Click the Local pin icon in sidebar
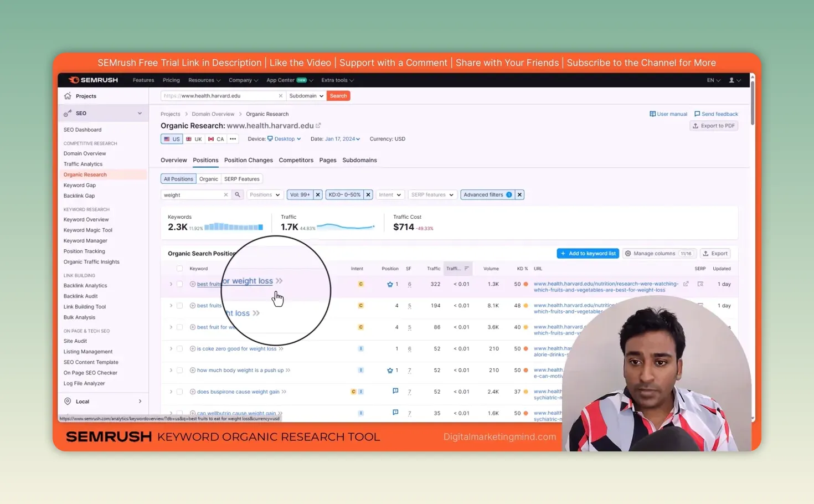The width and height of the screenshot is (814, 504). [68, 402]
